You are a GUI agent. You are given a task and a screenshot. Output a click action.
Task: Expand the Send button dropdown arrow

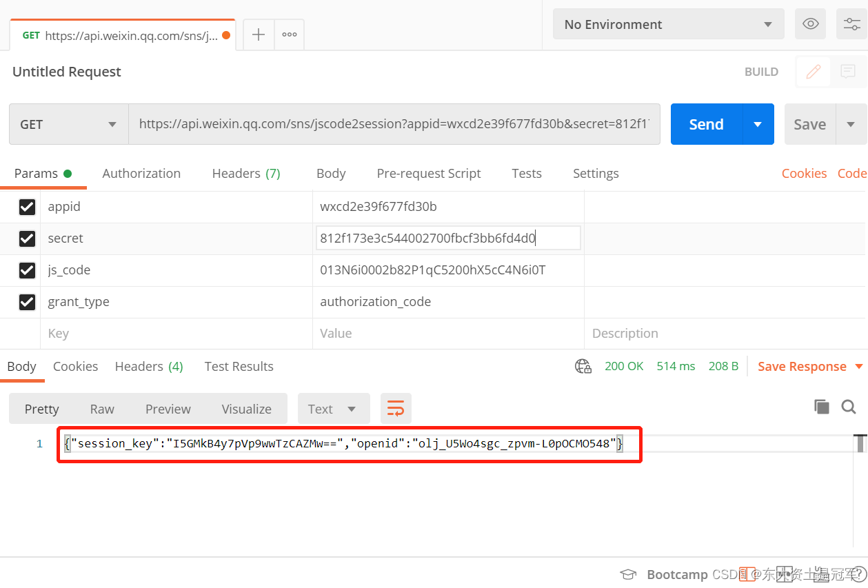tap(758, 124)
